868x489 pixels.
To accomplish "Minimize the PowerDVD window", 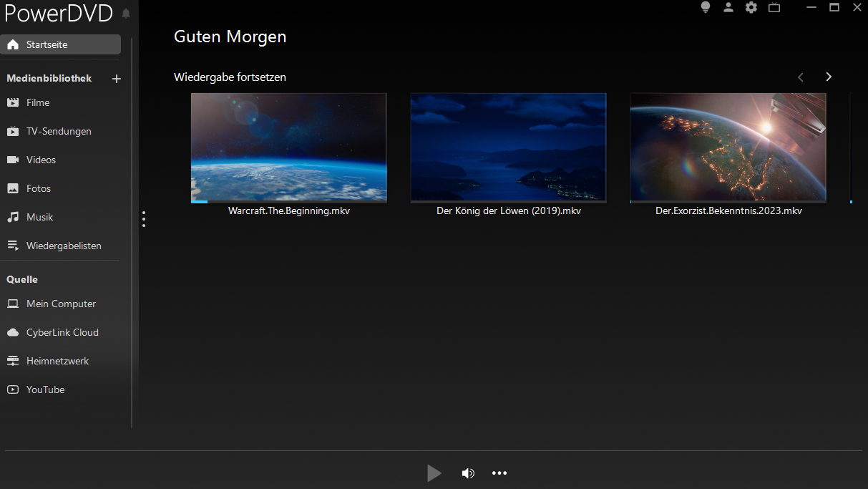I will point(811,7).
